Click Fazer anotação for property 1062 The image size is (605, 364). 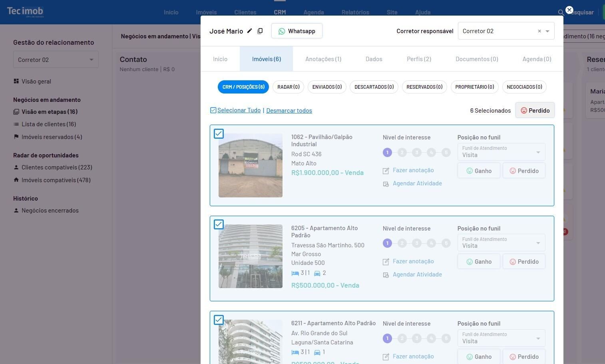tap(413, 170)
